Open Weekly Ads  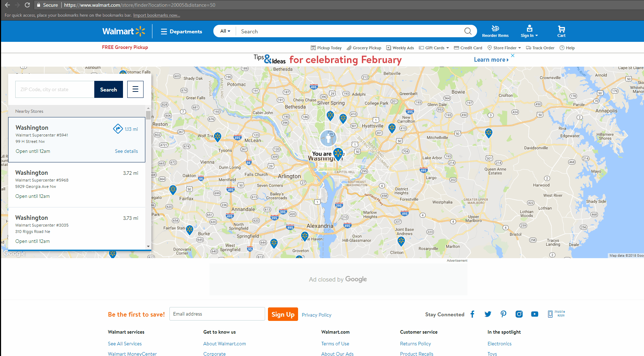coord(400,48)
